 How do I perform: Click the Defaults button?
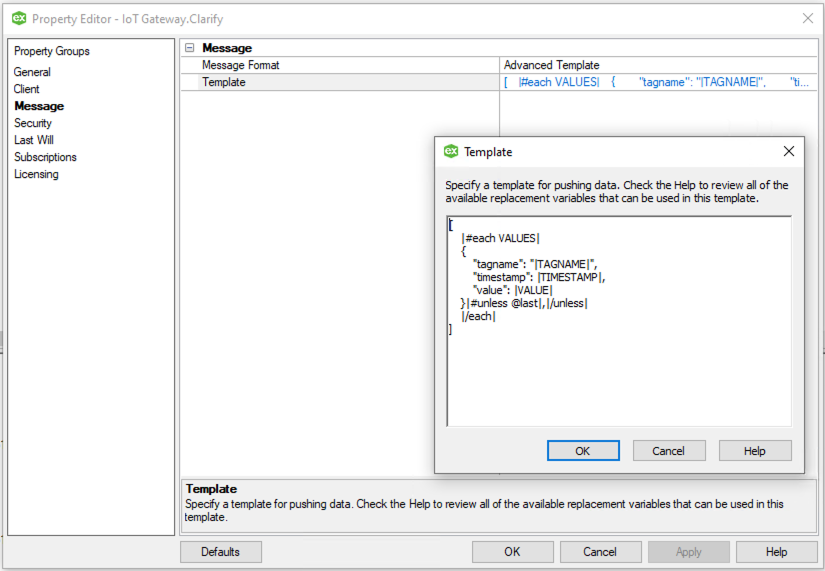pyautogui.click(x=221, y=552)
